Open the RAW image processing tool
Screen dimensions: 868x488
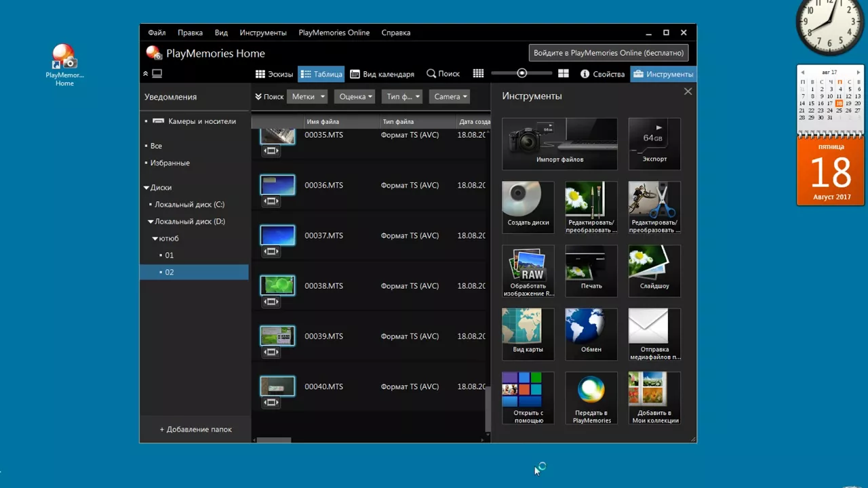point(528,271)
